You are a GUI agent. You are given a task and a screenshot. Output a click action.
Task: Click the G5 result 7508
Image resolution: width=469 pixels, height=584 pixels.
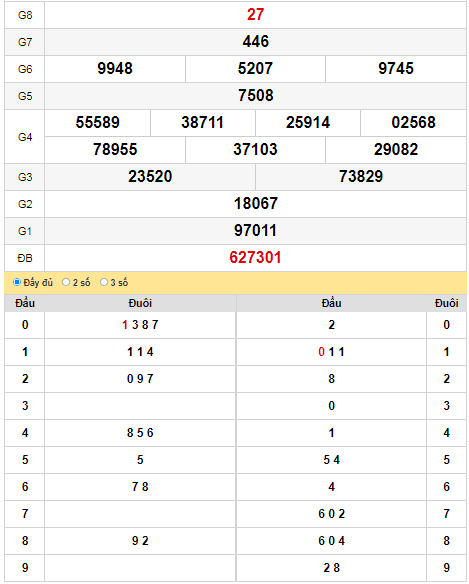256,95
